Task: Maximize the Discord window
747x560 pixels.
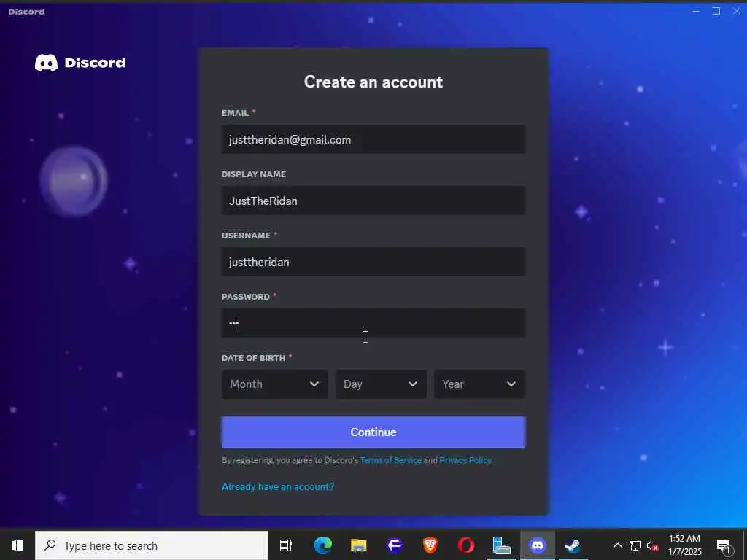Action: (x=716, y=11)
